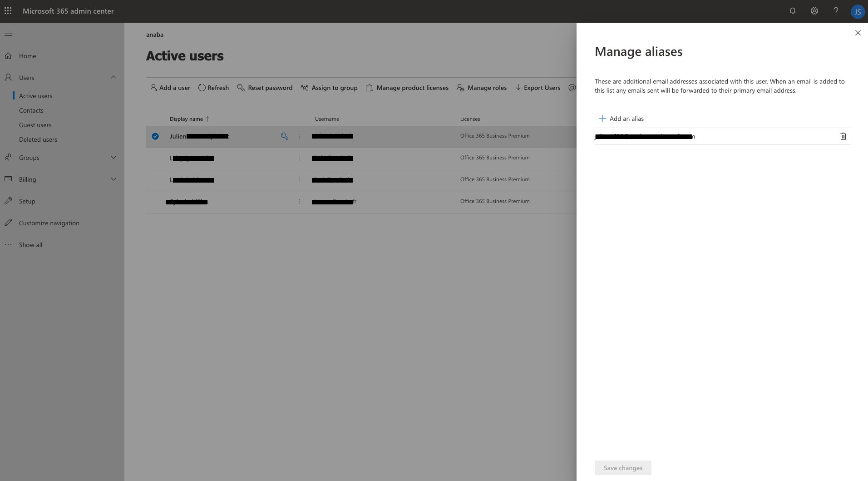
Task: Close the Manage aliases panel
Action: coord(858,33)
